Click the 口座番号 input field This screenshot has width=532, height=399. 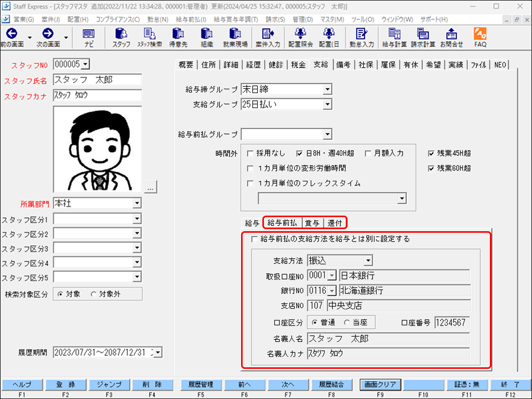point(452,323)
